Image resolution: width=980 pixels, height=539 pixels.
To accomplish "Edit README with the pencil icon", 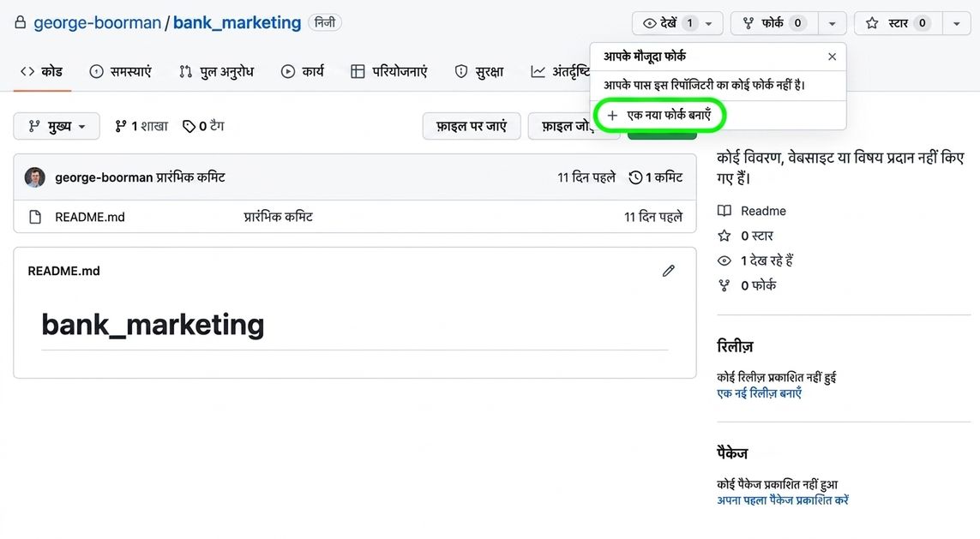I will 669,271.
